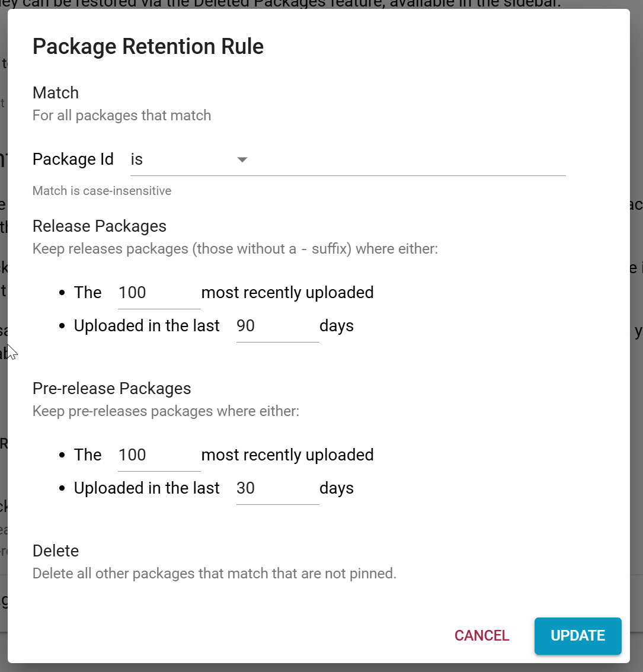Screen dimensions: 643x672
Task: Click the Package Retention Rule title
Action: pos(148,46)
